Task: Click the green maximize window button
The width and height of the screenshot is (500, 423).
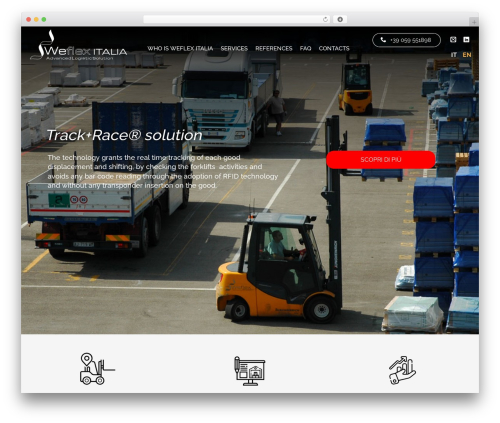Action: click(44, 20)
